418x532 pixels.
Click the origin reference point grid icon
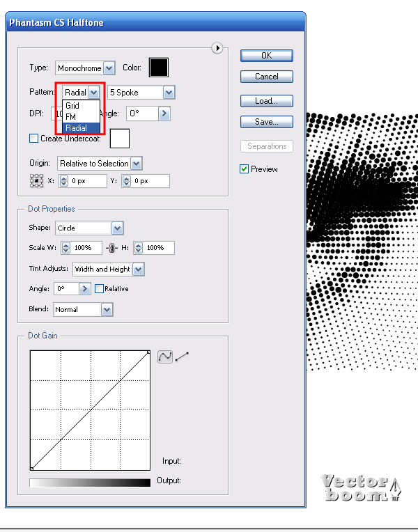click(37, 181)
